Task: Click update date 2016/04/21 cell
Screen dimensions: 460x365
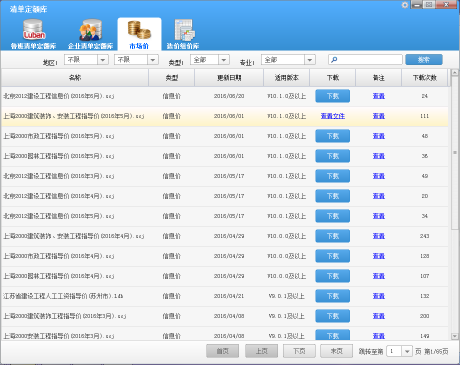Action: 229,296
